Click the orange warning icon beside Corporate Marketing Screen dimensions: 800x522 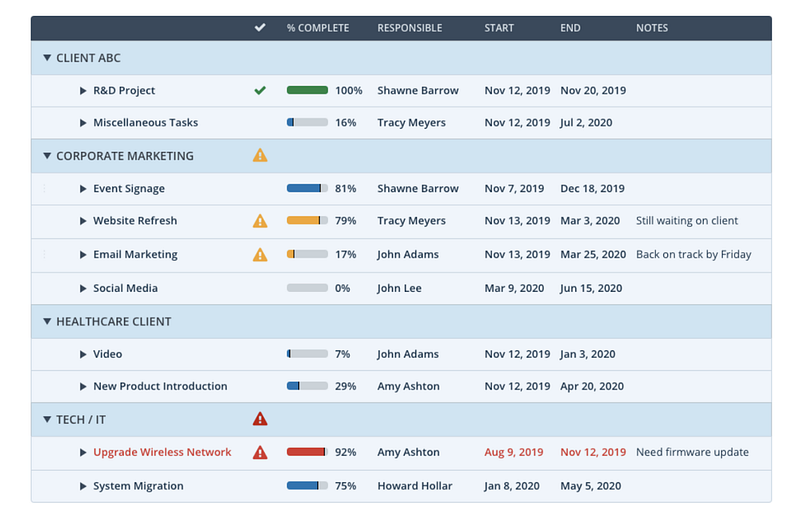(260, 156)
